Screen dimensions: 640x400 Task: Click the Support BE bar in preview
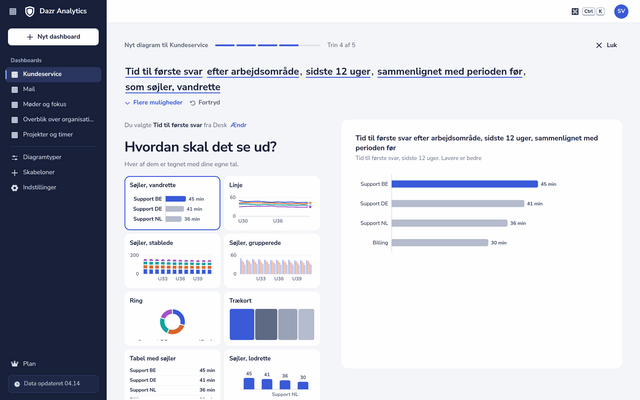[464, 184]
